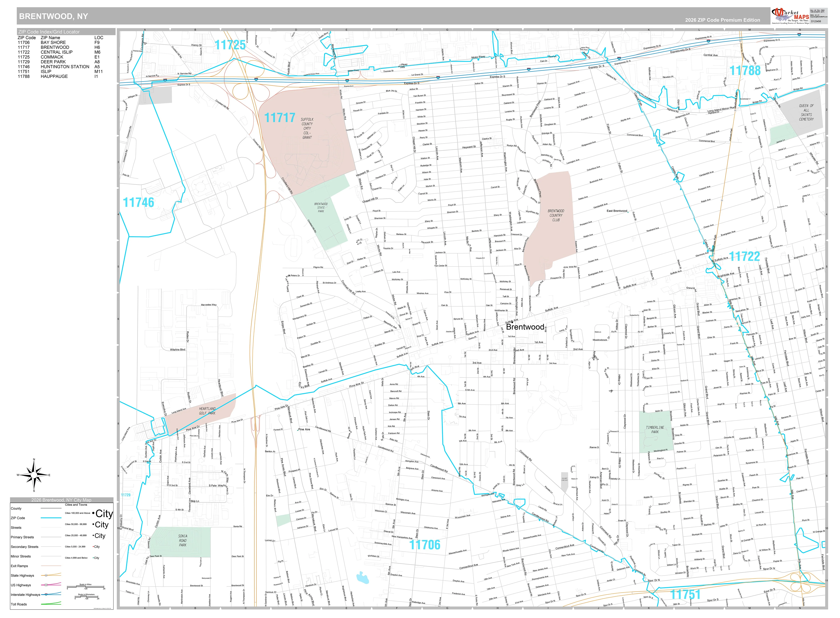840x618 pixels.
Task: Click the large 11722 ZIP label on map
Action: [x=745, y=256]
